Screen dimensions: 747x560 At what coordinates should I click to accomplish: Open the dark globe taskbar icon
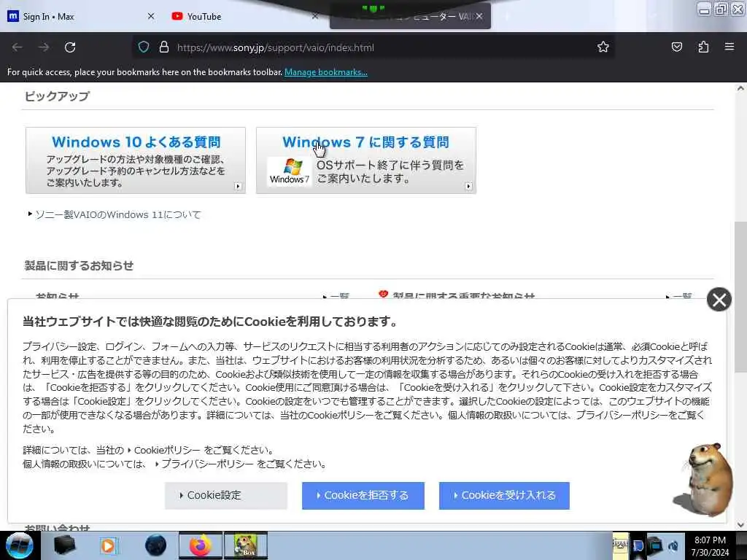[x=155, y=545]
